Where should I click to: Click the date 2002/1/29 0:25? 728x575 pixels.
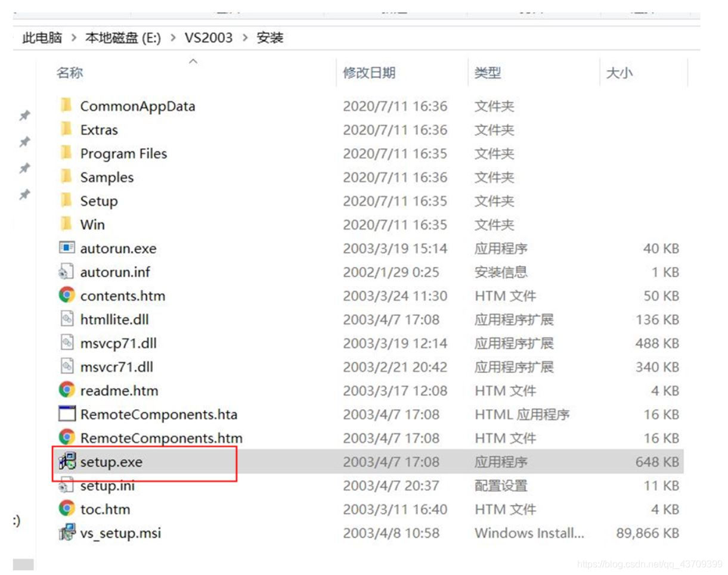point(391,272)
